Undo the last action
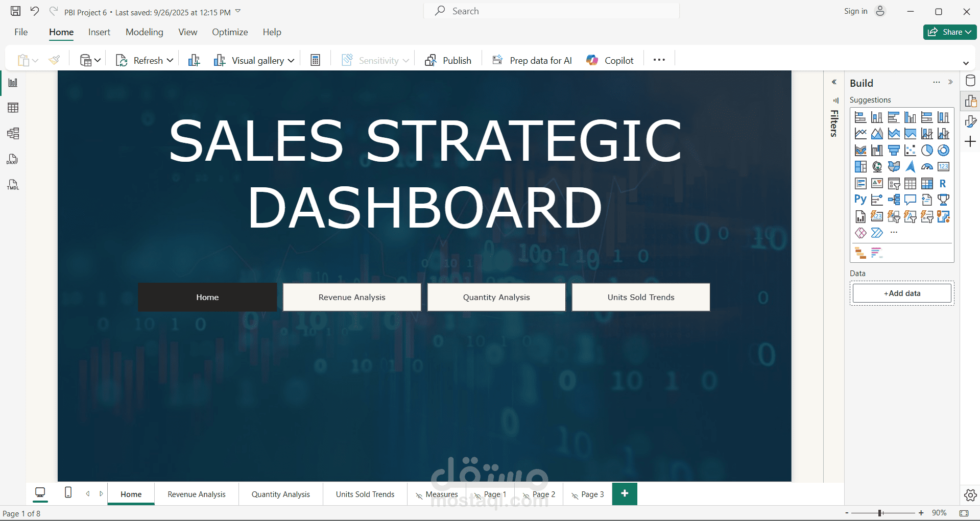This screenshot has height=521, width=980. (x=35, y=11)
